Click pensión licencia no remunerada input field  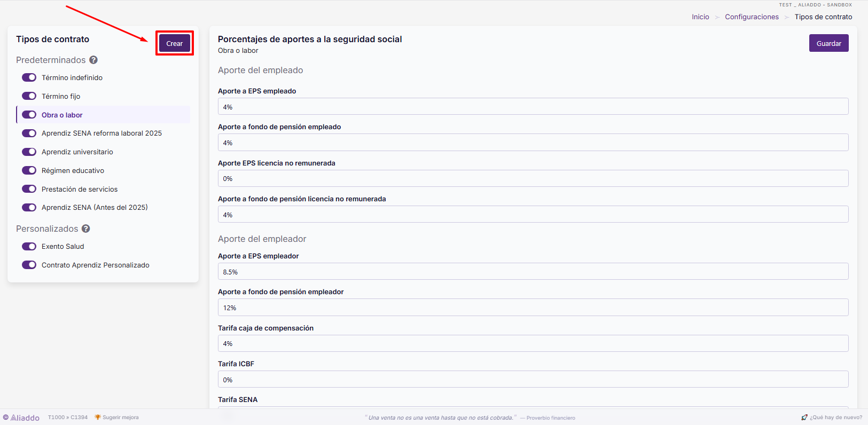533,214
